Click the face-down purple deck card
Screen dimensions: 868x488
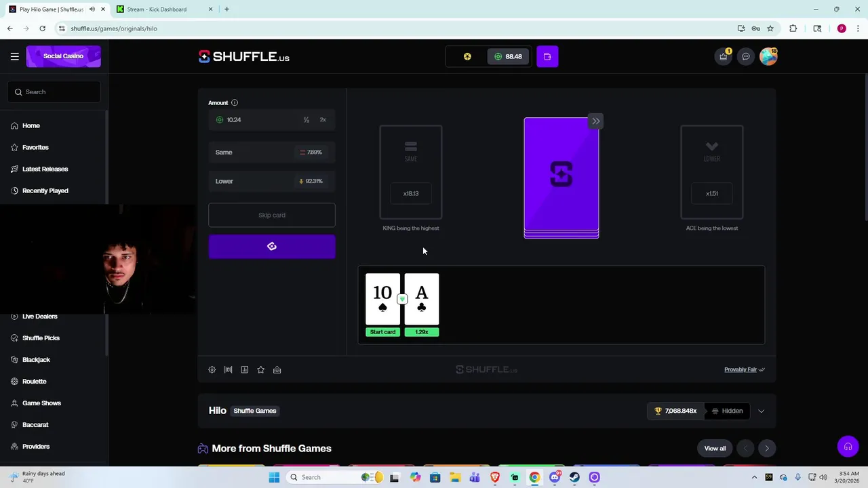click(x=561, y=176)
